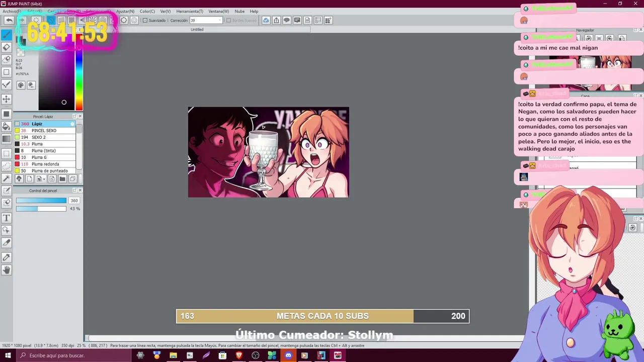Click the canvas artwork image
This screenshot has height=362, width=644.
[x=268, y=152]
